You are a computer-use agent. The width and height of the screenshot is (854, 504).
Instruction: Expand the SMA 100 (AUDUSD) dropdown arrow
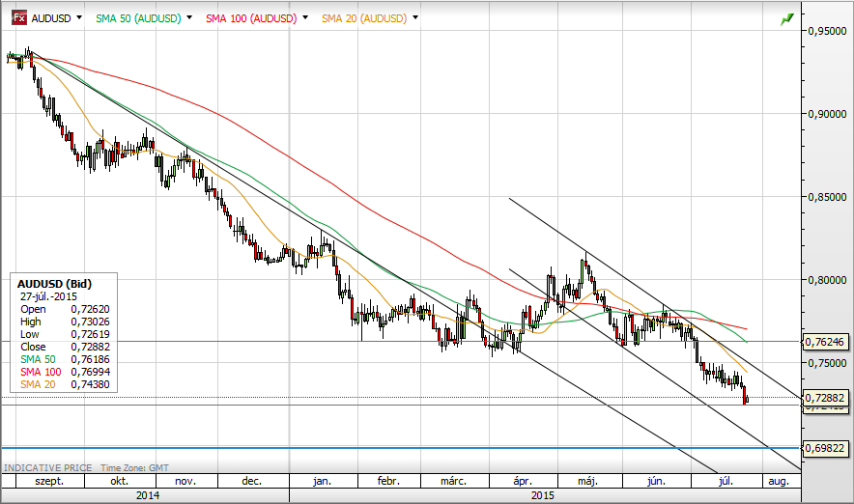pyautogui.click(x=305, y=18)
